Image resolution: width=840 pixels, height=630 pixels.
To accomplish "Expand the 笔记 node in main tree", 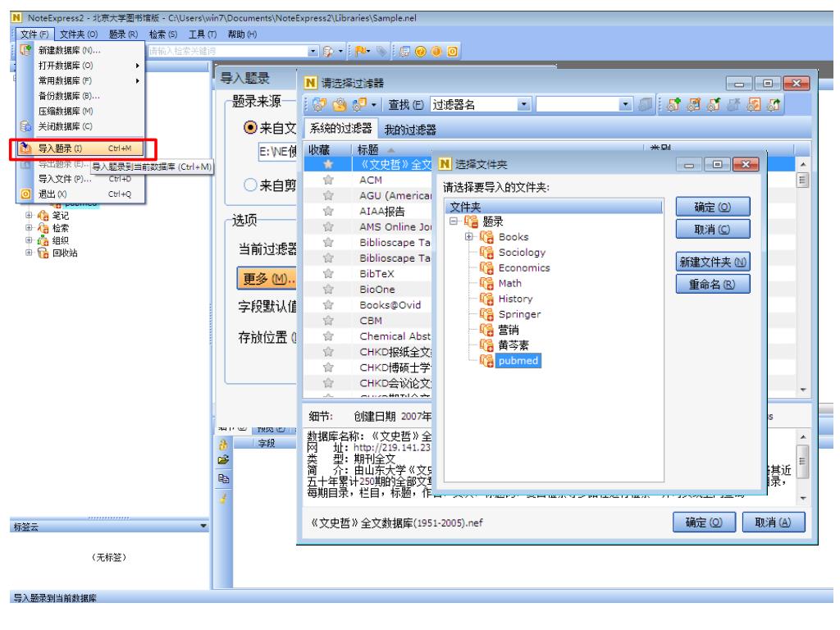I will pyautogui.click(x=29, y=216).
